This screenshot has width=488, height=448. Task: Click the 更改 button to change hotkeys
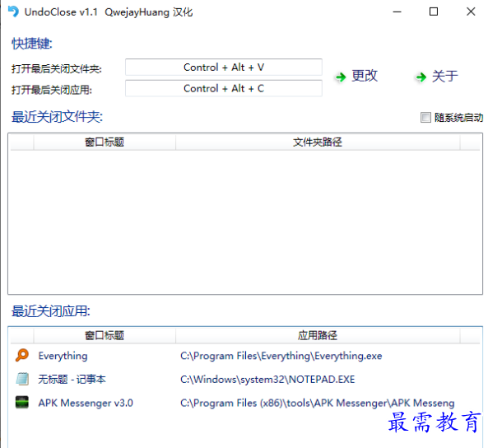[x=365, y=76]
